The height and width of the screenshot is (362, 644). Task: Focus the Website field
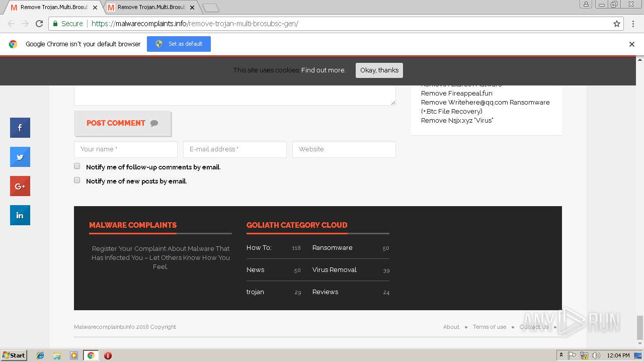click(x=344, y=149)
